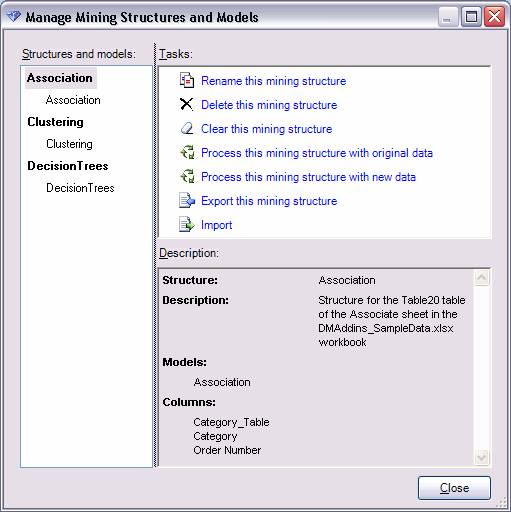Click the Process with original data icon

click(187, 152)
